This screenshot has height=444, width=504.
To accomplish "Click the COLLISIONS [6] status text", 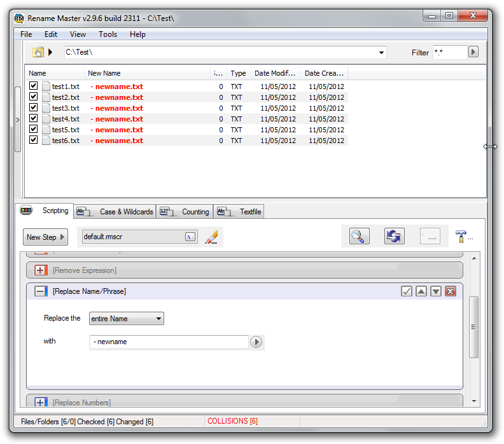I will point(232,421).
